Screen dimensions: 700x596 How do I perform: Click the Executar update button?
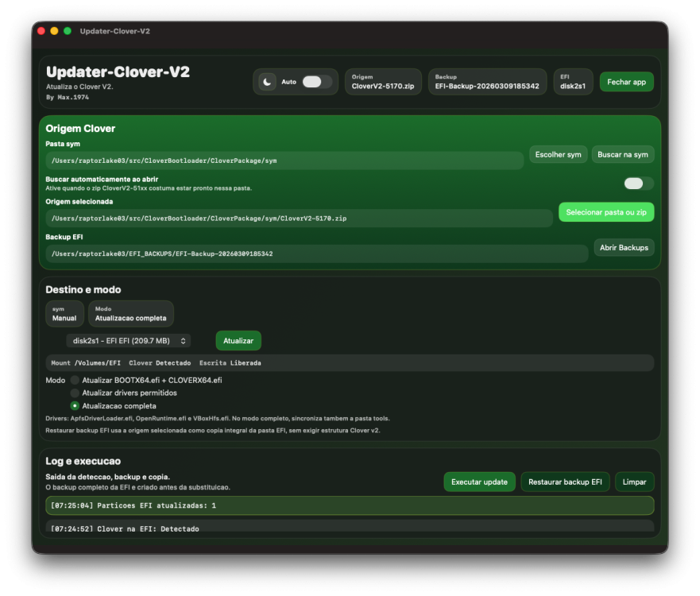pos(479,482)
